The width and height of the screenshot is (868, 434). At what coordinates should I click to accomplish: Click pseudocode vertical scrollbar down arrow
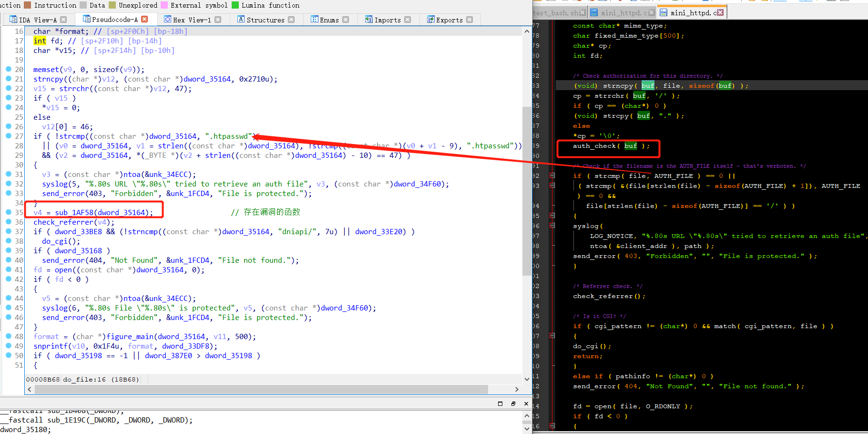click(x=527, y=379)
